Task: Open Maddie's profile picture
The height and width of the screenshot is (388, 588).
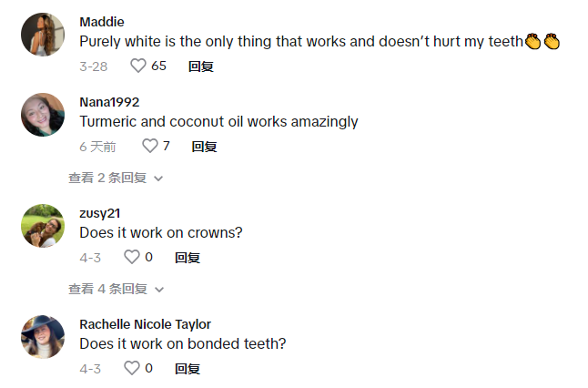Action: coord(43,35)
